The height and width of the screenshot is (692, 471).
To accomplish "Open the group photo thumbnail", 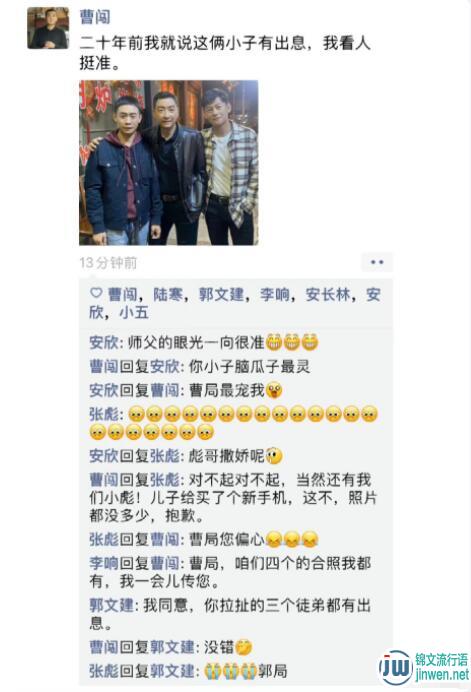I will 169,163.
